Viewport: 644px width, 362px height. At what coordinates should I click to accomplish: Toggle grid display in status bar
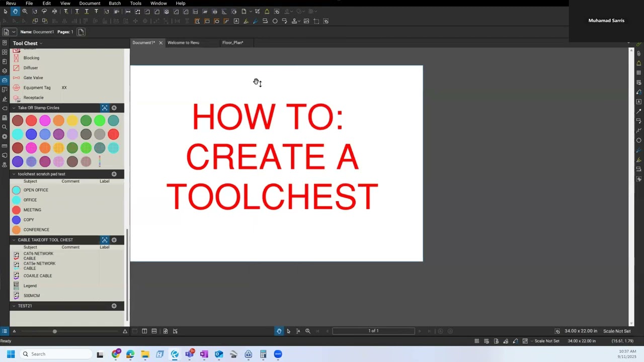click(476, 341)
